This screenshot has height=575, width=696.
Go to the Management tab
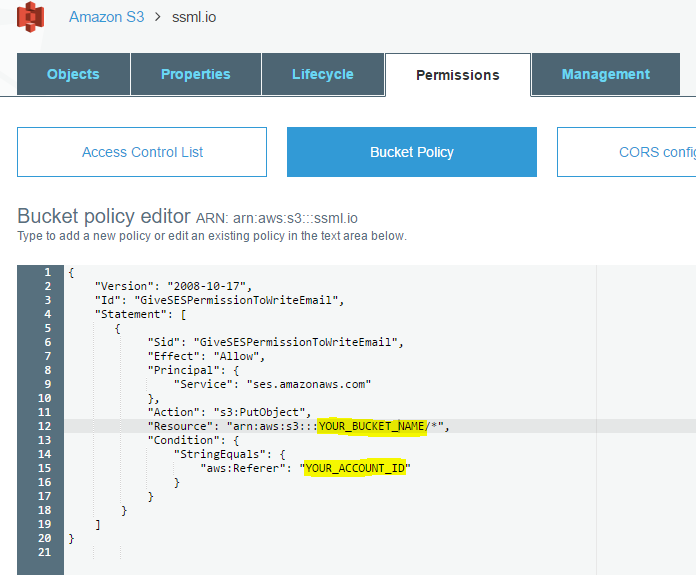[605, 74]
